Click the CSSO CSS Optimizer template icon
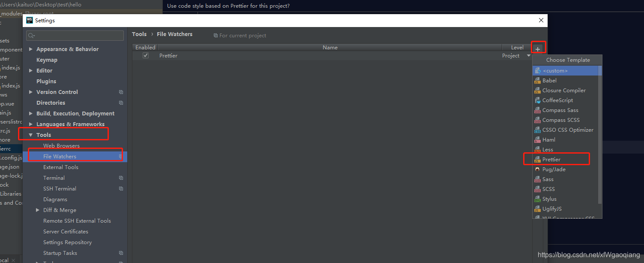 [x=537, y=130]
